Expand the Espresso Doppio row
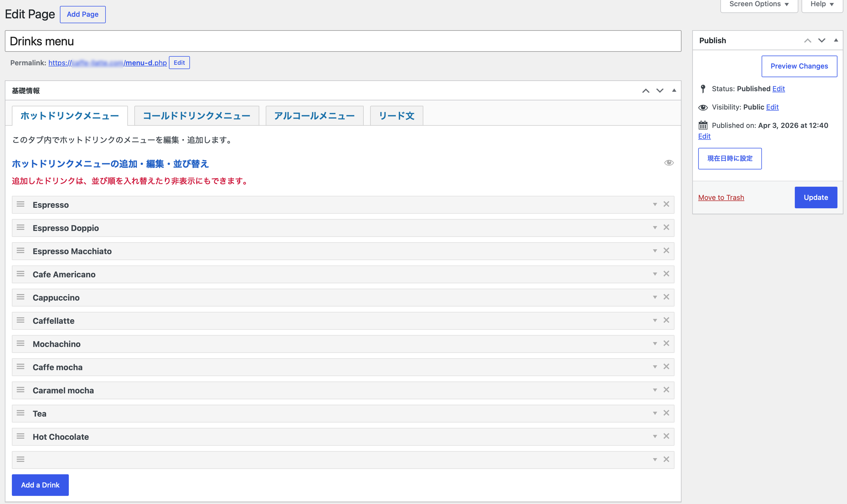The height and width of the screenshot is (504, 847). (655, 227)
